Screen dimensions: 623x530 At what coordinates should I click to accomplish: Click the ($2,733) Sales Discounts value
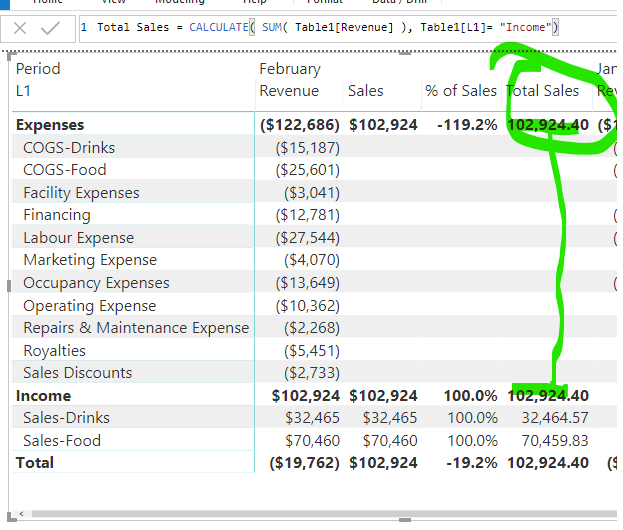312,373
